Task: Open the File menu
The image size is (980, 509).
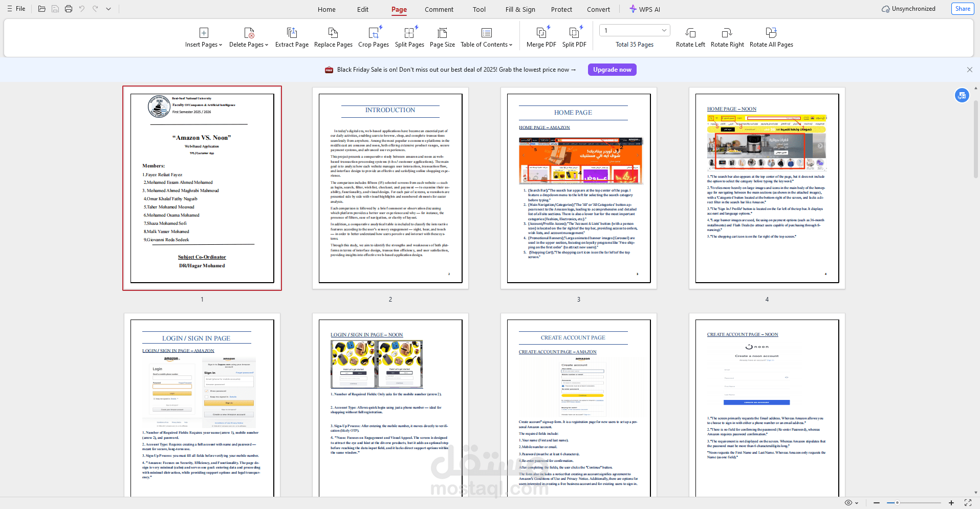Action: pyautogui.click(x=16, y=9)
